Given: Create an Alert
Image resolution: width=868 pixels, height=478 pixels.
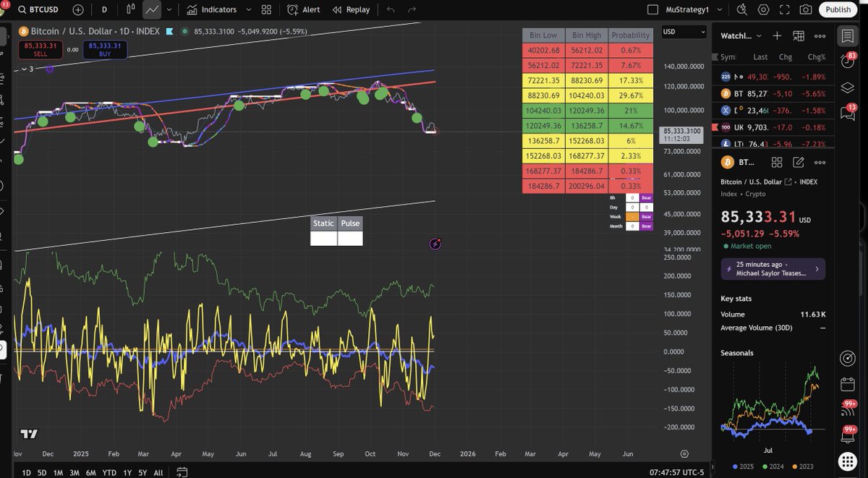Looking at the screenshot, I should (304, 9).
